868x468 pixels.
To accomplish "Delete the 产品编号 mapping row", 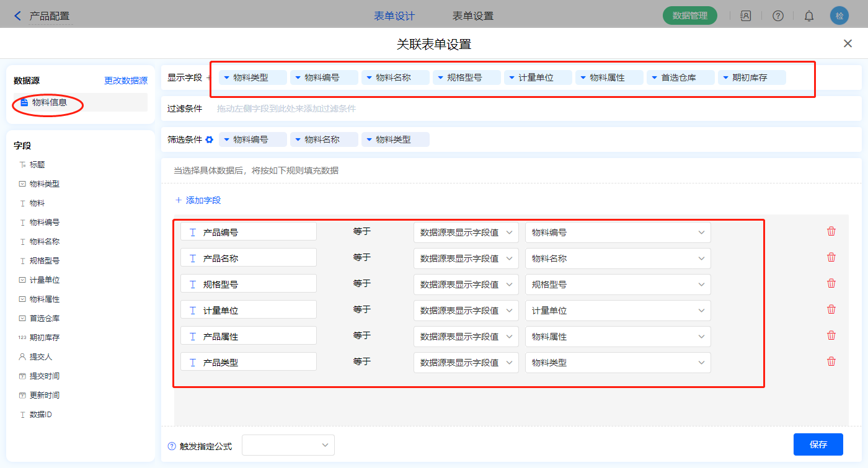I will 831,231.
